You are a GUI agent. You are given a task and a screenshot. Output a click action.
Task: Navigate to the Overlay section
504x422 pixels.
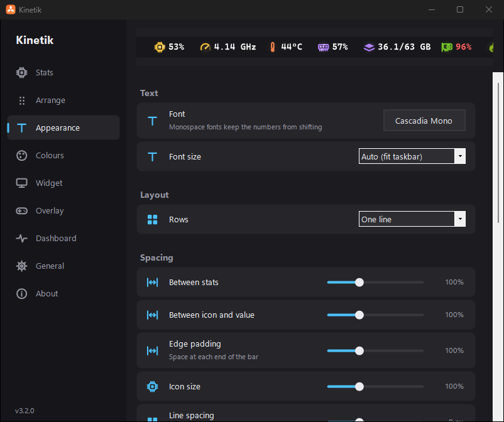[x=63, y=210]
